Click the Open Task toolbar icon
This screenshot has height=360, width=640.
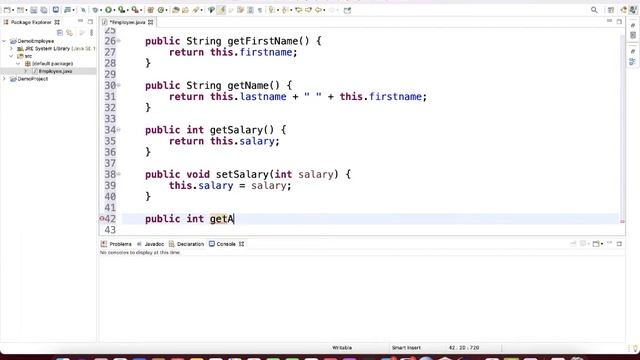185,10
